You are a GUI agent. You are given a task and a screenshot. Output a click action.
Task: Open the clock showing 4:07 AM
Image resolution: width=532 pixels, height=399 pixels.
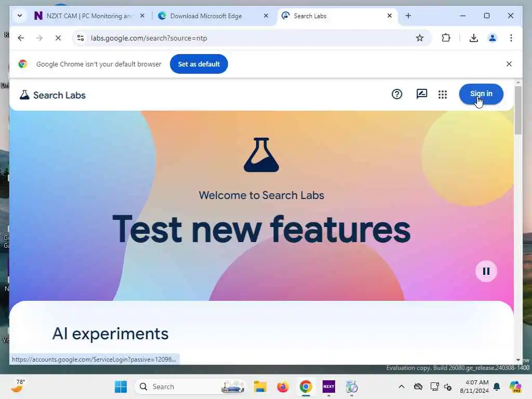[474, 387]
